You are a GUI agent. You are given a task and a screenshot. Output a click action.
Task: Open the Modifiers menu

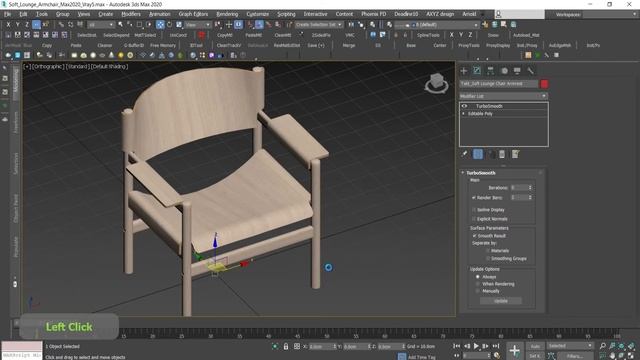tap(131, 14)
